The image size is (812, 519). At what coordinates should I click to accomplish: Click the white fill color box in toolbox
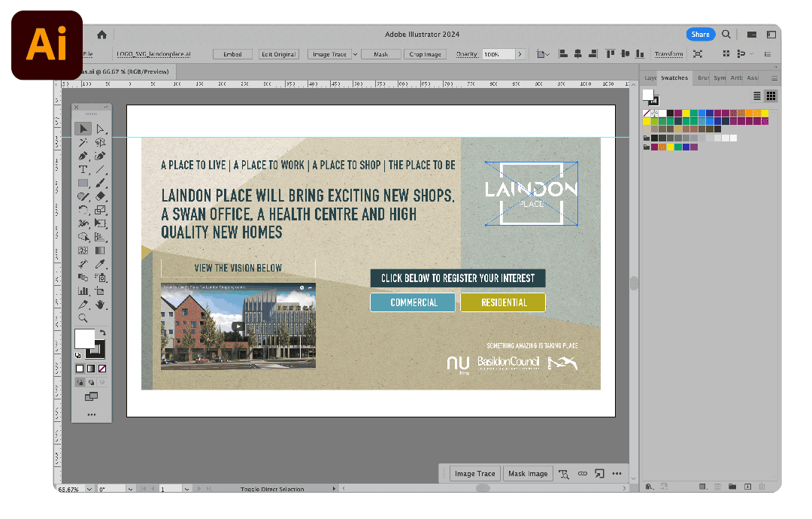[x=83, y=338]
